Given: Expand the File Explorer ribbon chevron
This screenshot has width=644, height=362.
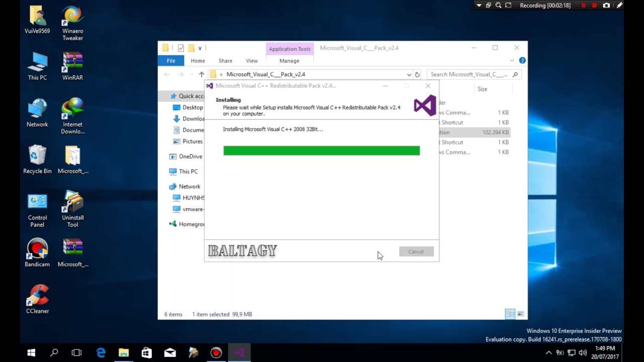Looking at the screenshot, I should (x=512, y=60).
